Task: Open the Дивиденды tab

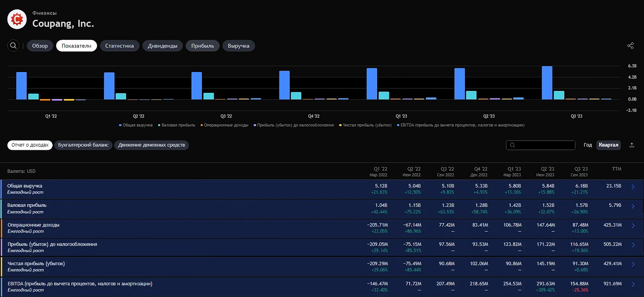Action: tap(162, 46)
